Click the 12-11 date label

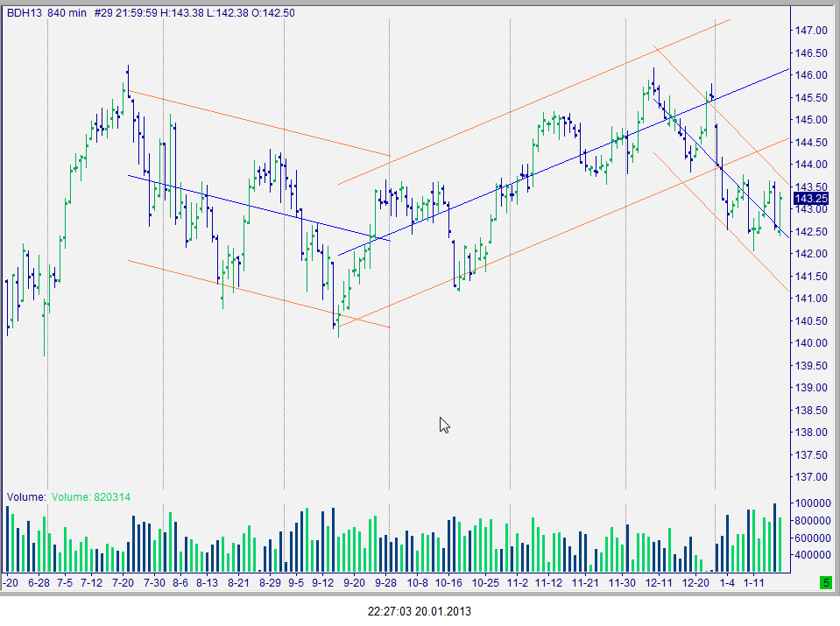659,582
